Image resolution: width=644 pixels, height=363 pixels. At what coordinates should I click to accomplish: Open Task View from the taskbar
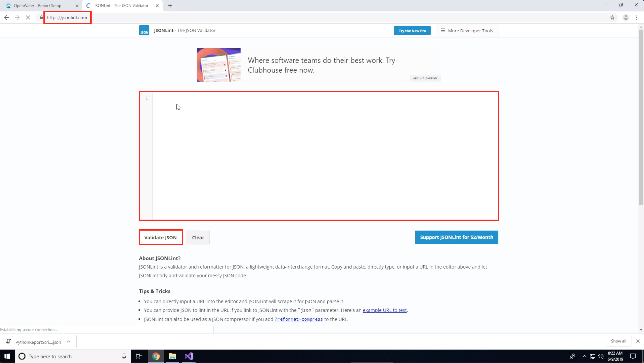pyautogui.click(x=139, y=356)
